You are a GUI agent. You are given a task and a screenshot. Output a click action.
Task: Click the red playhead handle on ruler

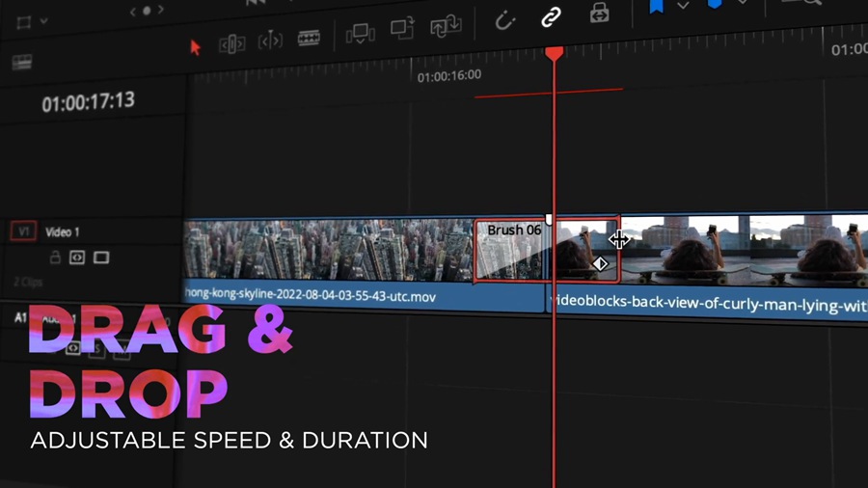[x=555, y=54]
